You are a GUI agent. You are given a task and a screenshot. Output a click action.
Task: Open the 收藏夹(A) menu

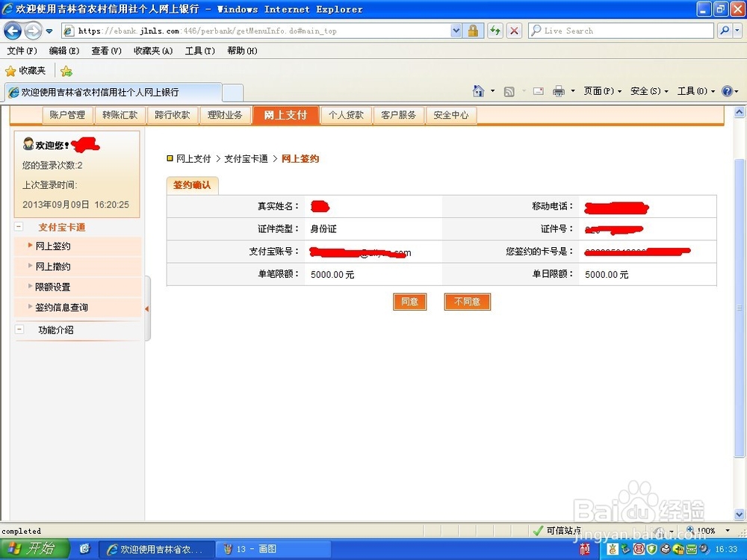tap(153, 51)
